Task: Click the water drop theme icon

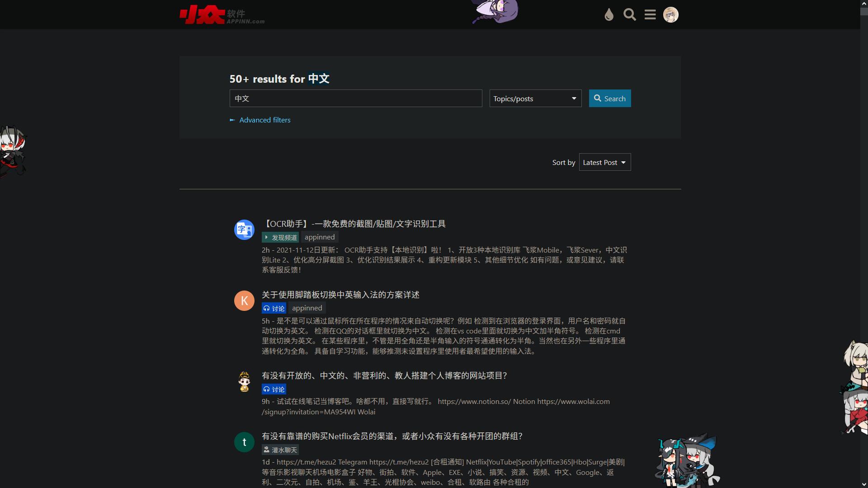Action: click(609, 15)
